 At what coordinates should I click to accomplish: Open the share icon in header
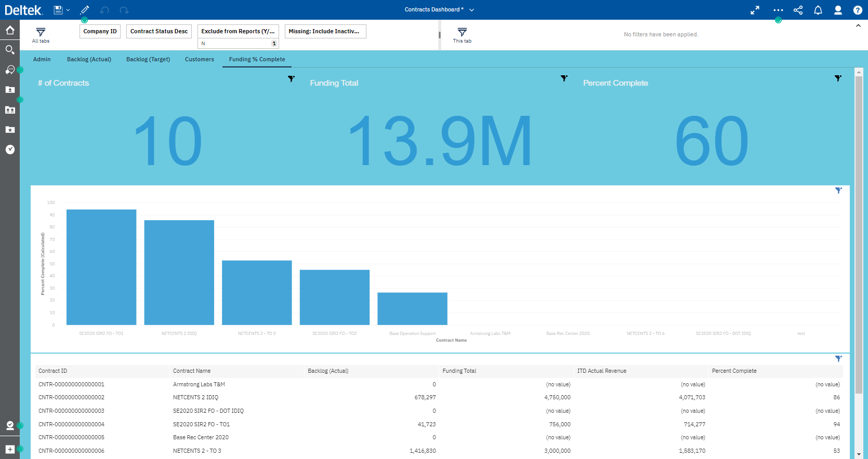coord(798,10)
